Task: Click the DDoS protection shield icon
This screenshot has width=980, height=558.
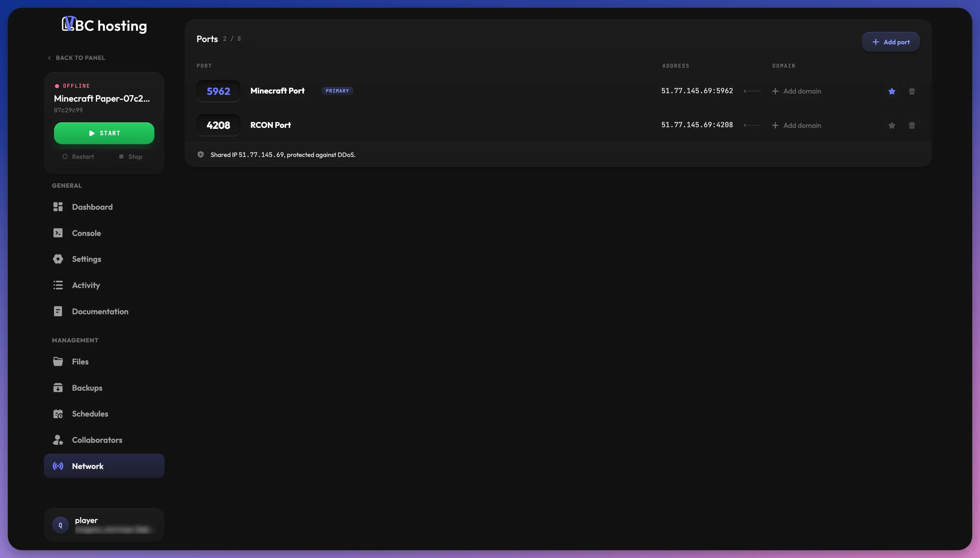Action: 200,154
